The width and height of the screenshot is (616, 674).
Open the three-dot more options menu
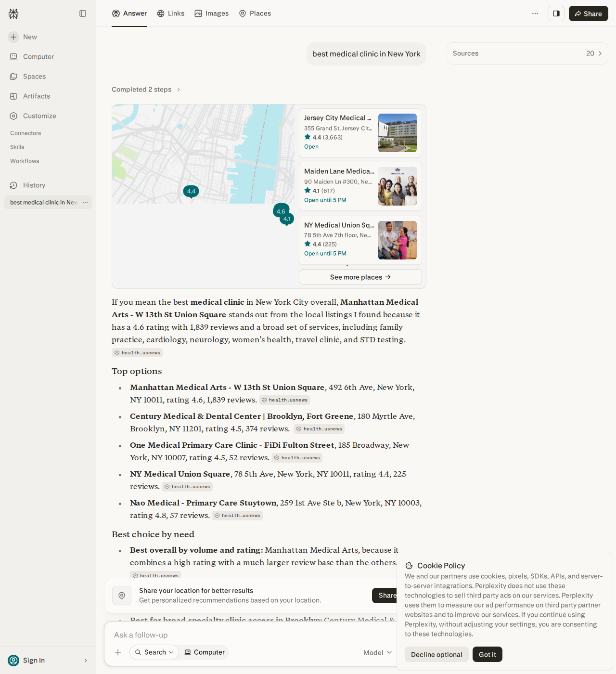(x=535, y=13)
